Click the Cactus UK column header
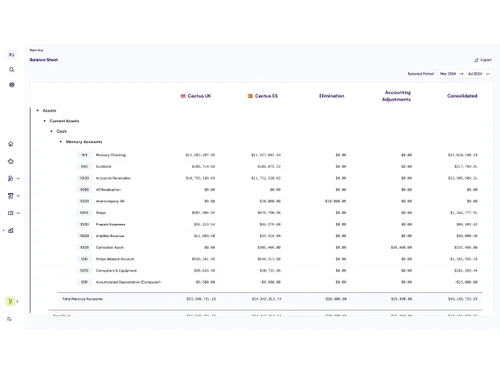This screenshot has height=375, width=500. [196, 96]
